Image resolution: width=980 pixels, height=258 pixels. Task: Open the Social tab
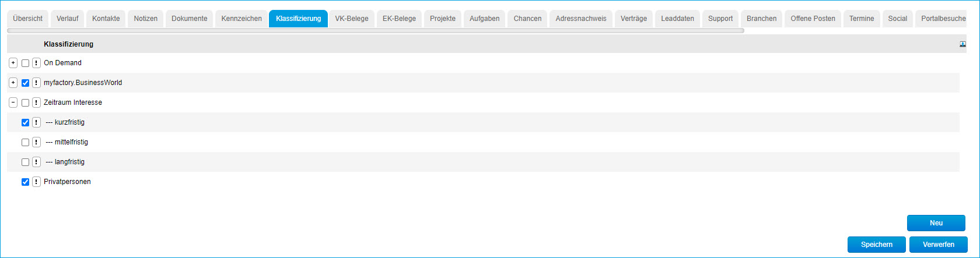click(898, 19)
